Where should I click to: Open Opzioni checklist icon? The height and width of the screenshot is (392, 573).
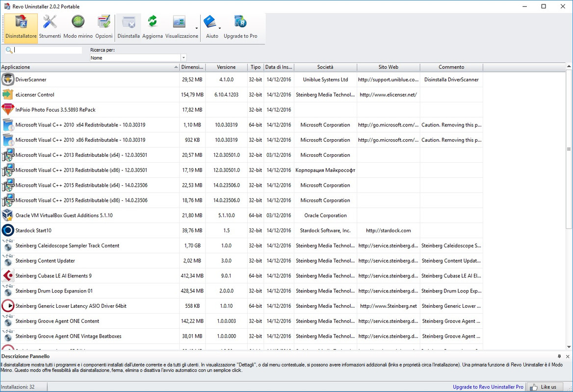coord(104,22)
